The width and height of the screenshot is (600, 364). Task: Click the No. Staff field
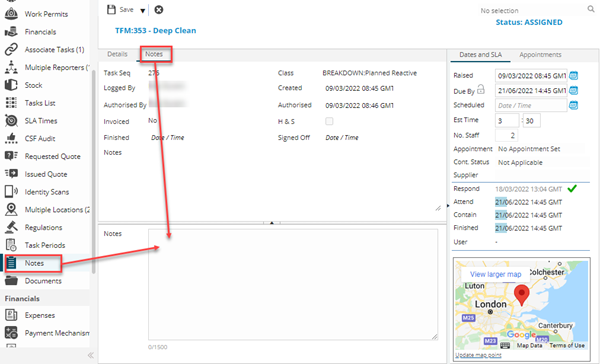tap(507, 135)
